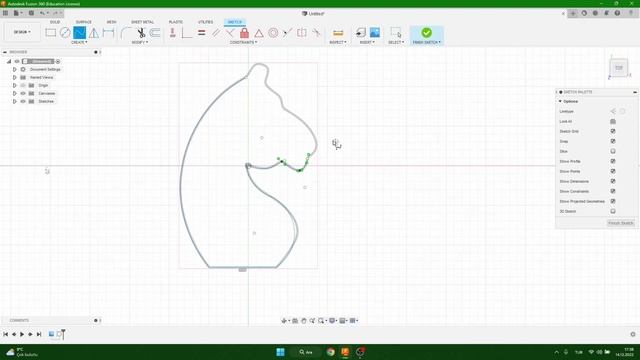Expand the Sketches folder
Screen dimensions: 640x360
click(15, 101)
